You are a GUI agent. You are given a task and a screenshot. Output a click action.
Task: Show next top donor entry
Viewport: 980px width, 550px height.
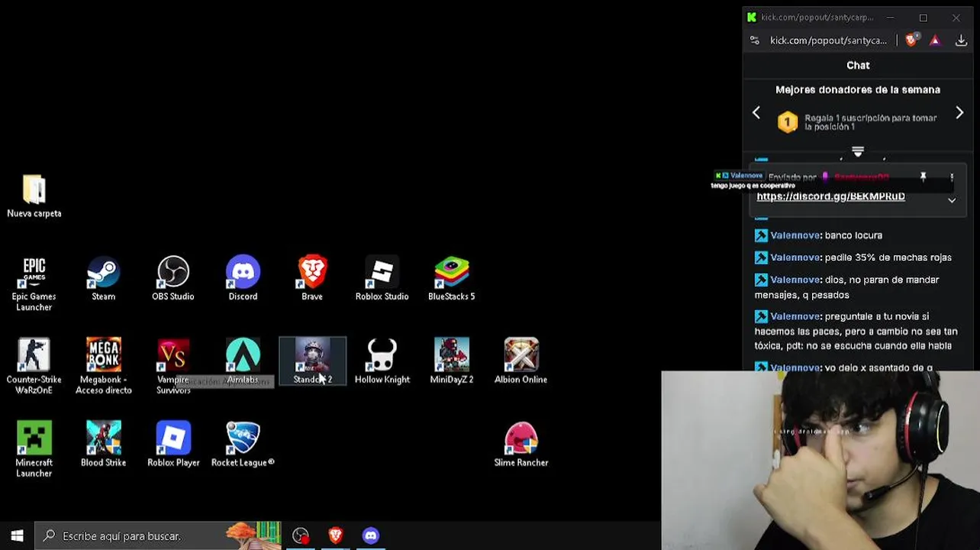[x=959, y=113]
